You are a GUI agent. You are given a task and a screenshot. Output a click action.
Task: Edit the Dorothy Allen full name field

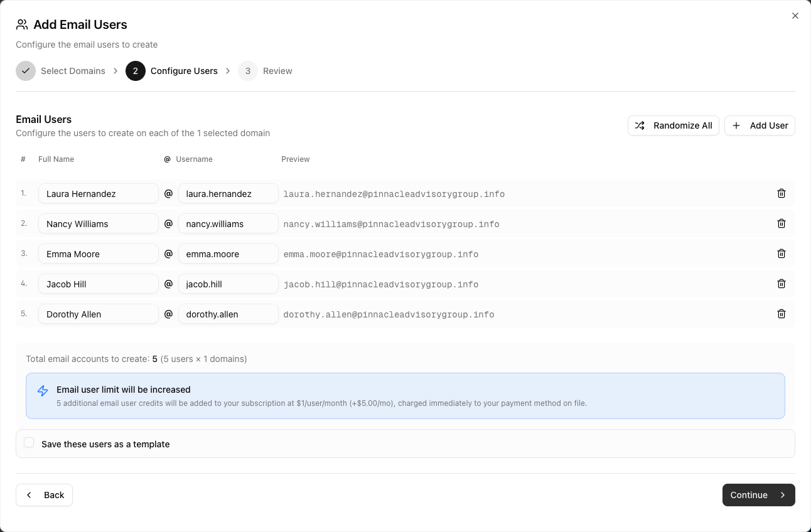(x=99, y=314)
